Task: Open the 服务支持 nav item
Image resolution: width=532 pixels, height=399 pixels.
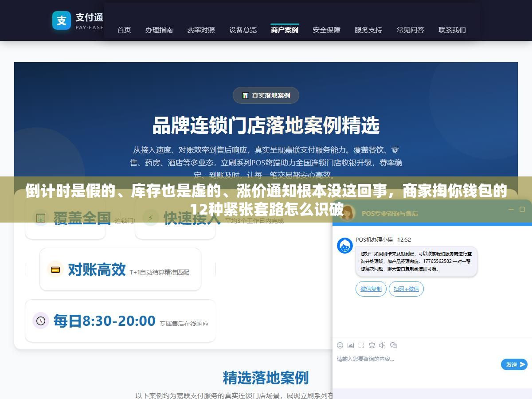Action: [x=368, y=30]
